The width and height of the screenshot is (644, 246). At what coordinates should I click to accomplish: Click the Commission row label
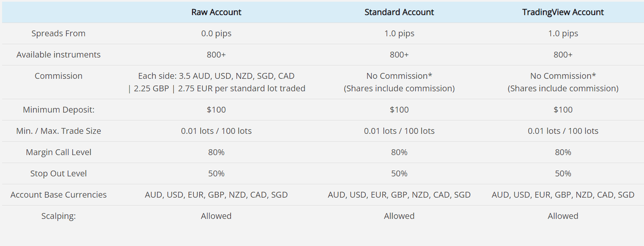(x=58, y=76)
